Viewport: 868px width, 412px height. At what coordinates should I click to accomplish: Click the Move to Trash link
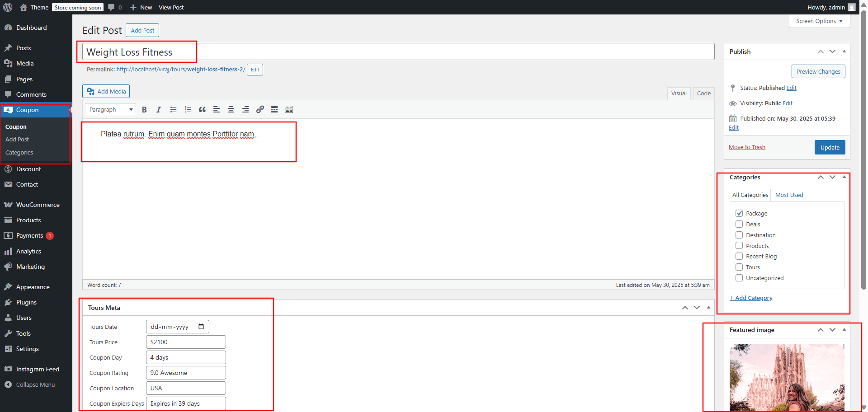coord(747,147)
